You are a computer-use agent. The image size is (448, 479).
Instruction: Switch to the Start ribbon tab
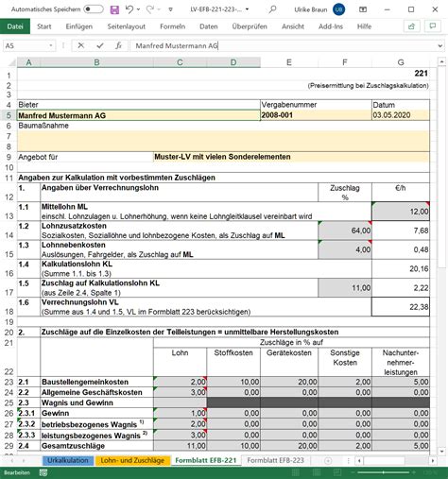pyautogui.click(x=44, y=26)
